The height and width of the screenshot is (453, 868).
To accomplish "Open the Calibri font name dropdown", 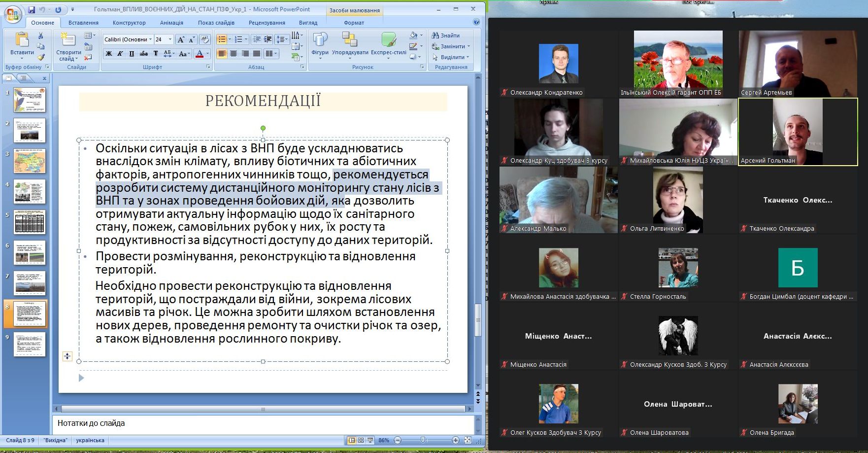I will click(x=150, y=39).
